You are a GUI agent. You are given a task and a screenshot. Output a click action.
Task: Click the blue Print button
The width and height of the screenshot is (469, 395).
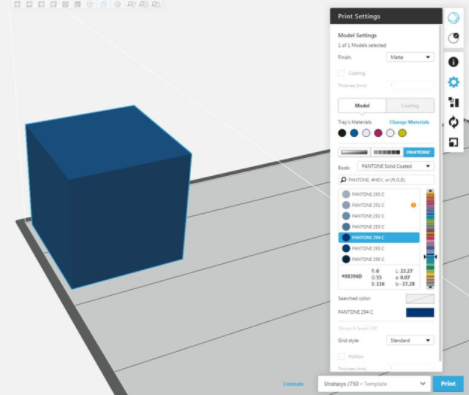coord(448,384)
